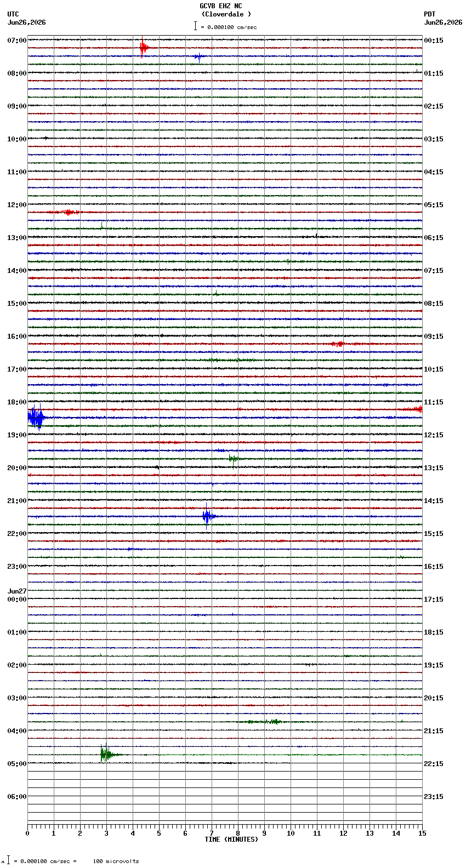Click the '14:15' PDT time label
The image size is (466, 868).
[x=434, y=501]
